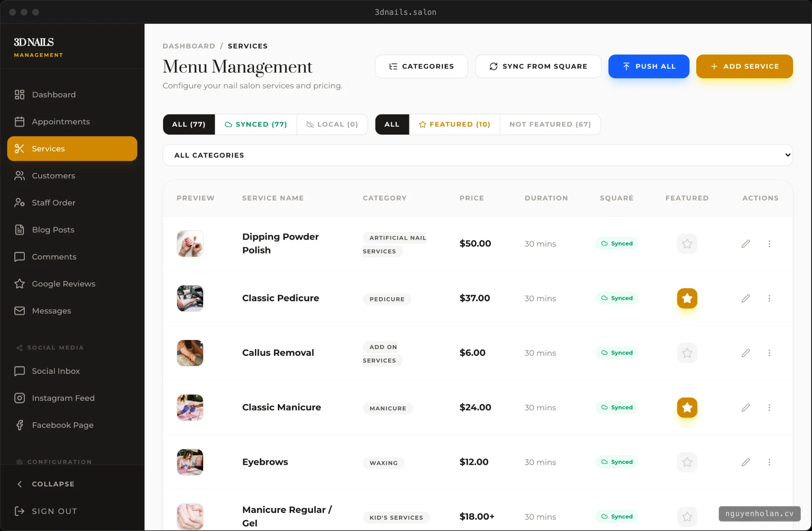This screenshot has width=812, height=531.
Task: Edit the Classic Pedicure service
Action: 746,298
